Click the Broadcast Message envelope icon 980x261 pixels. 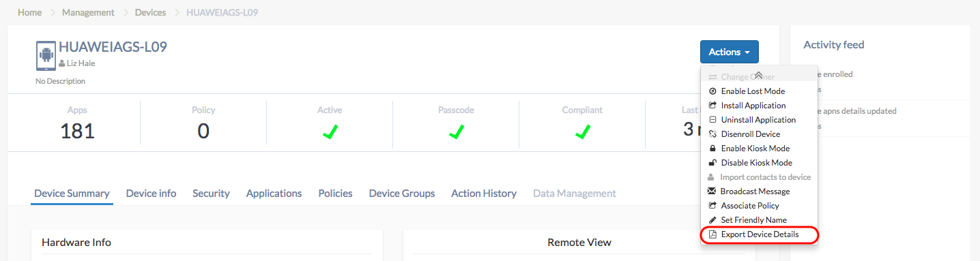[712, 191]
